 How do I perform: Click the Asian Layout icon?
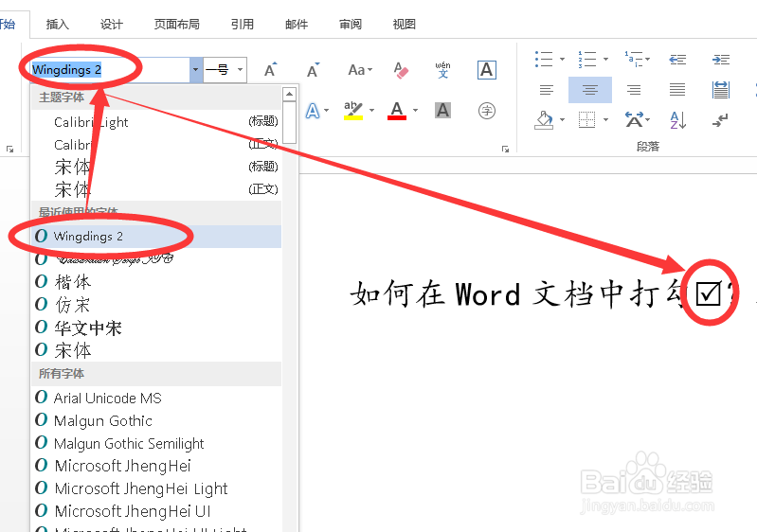click(634, 119)
